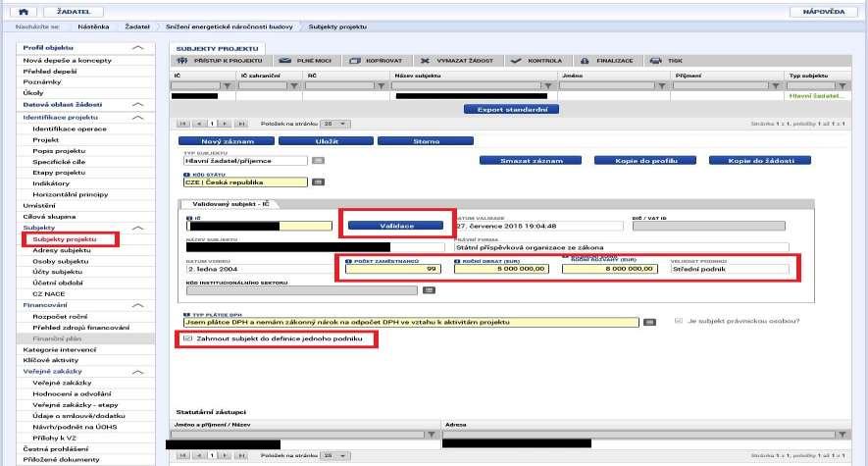Open Přístup k projektu toolbar icon

181,60
